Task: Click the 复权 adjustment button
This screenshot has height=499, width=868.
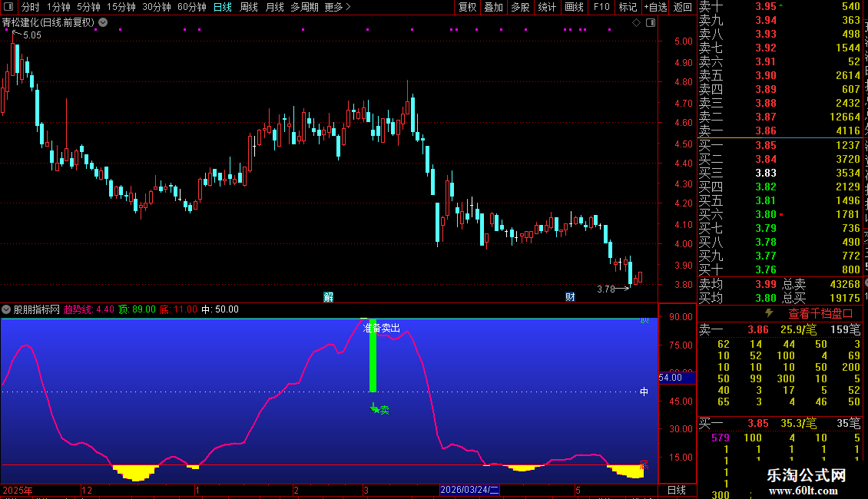Action: coord(467,7)
